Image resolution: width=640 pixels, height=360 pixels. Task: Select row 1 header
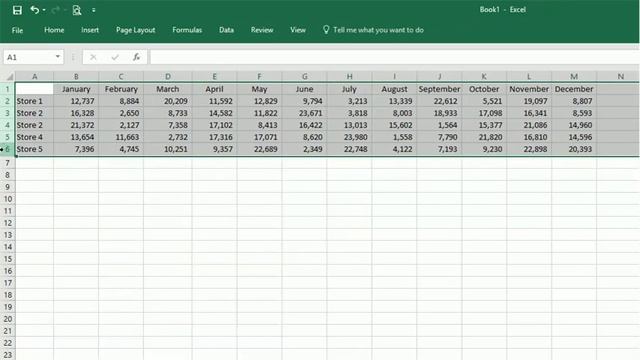pyautogui.click(x=7, y=89)
